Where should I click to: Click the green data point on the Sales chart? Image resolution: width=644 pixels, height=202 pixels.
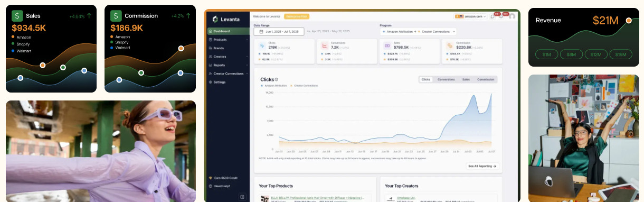click(63, 67)
